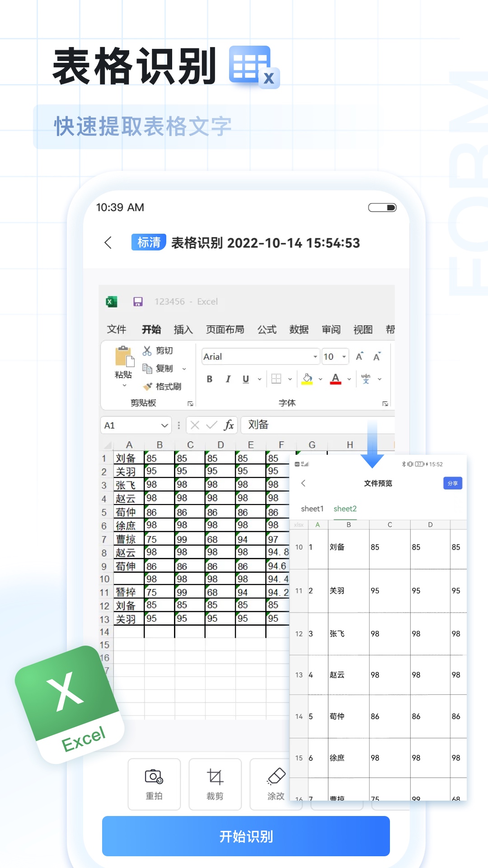This screenshot has width=488, height=868.
Task: Click the wén phonetic guide icon
Action: tap(366, 379)
